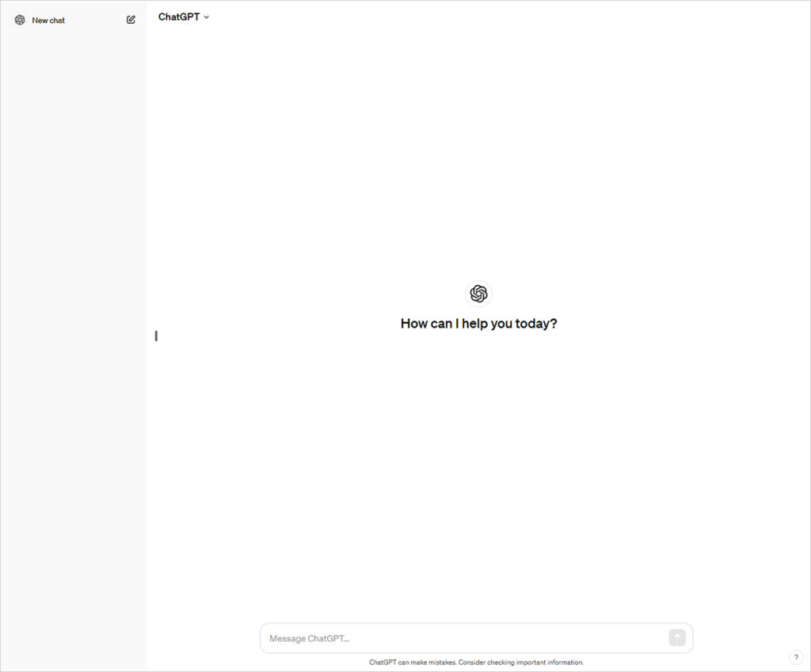
Task: Expand the ChatGPT model selector dropdown
Action: tap(184, 17)
